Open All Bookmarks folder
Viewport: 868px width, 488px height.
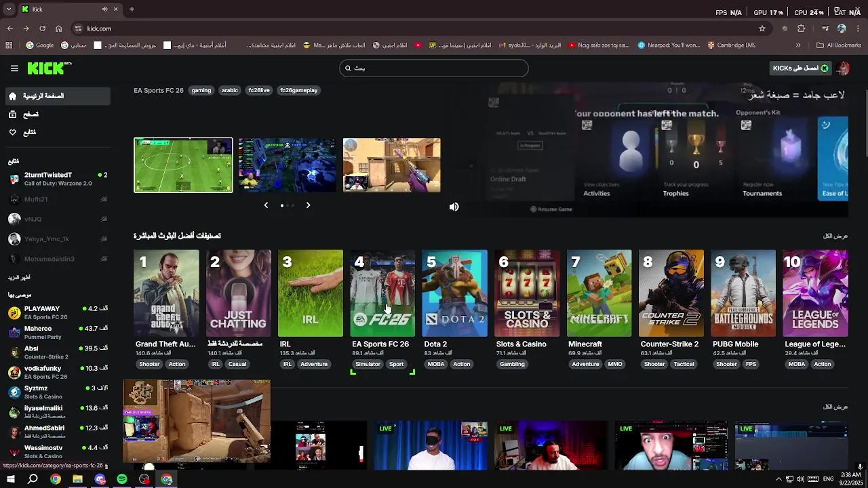tap(839, 45)
